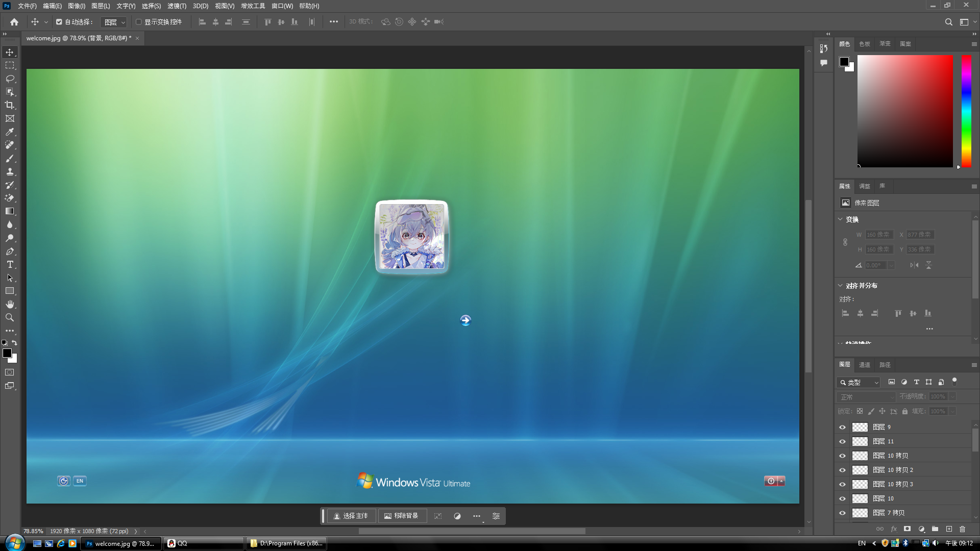Switch to the 通道 tab
Viewport: 980px width, 551px height.
pyautogui.click(x=864, y=365)
